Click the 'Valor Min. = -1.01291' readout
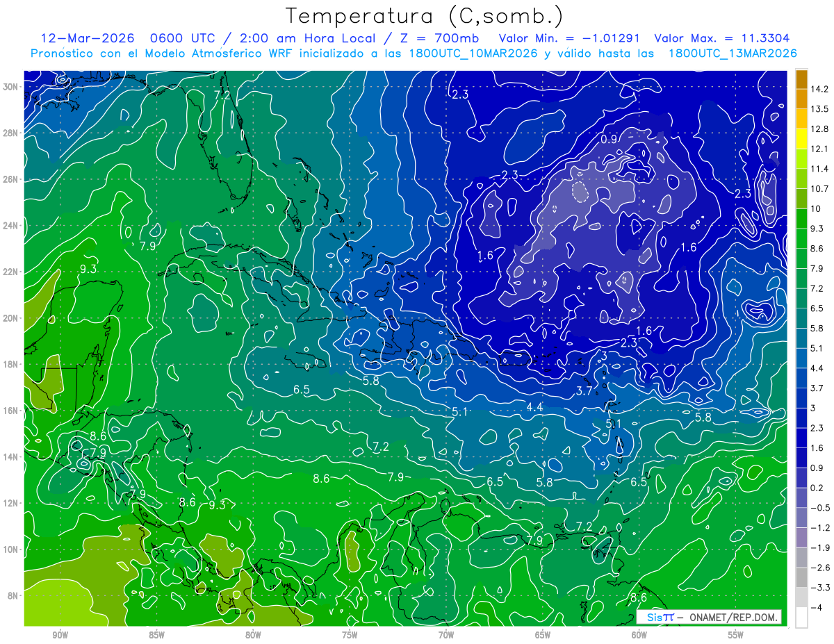Screen dimensions: 834x644 tap(569, 38)
